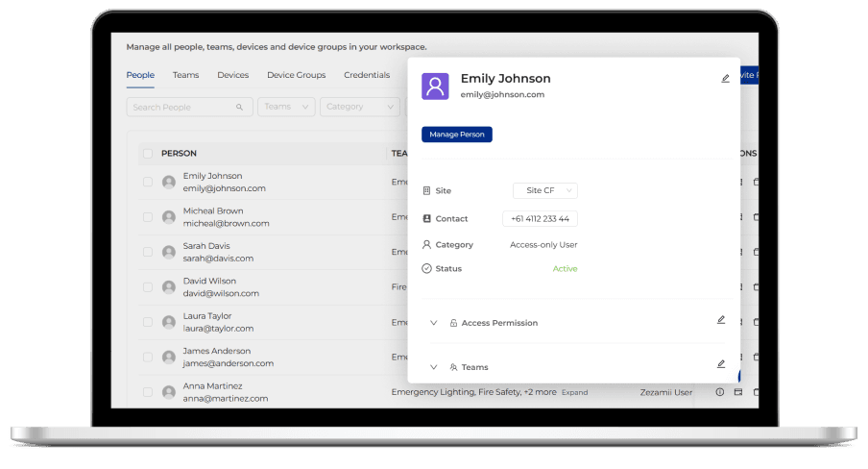Image resolution: width=868 pixels, height=469 pixels.
Task: Click the PERSON column header
Action: pos(179,154)
